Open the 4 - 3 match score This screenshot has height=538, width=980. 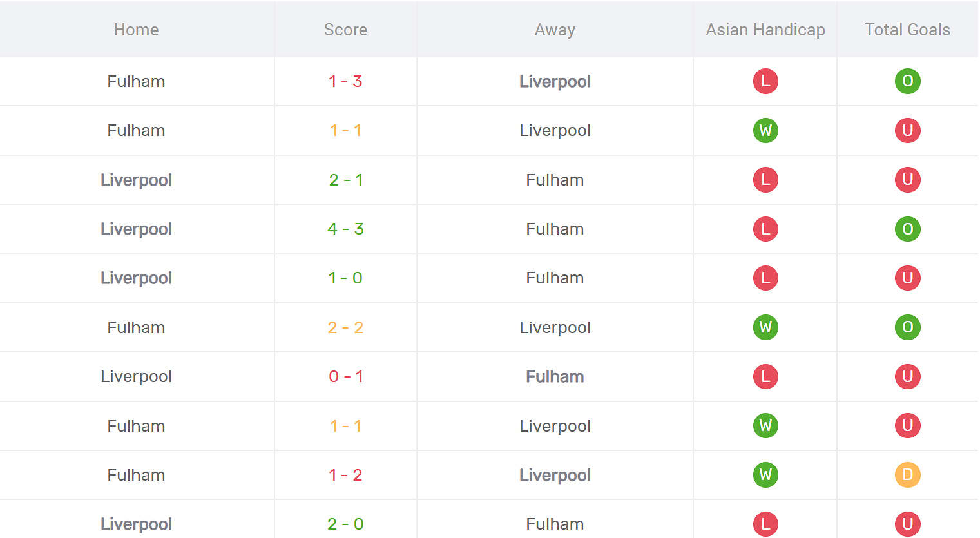345,229
